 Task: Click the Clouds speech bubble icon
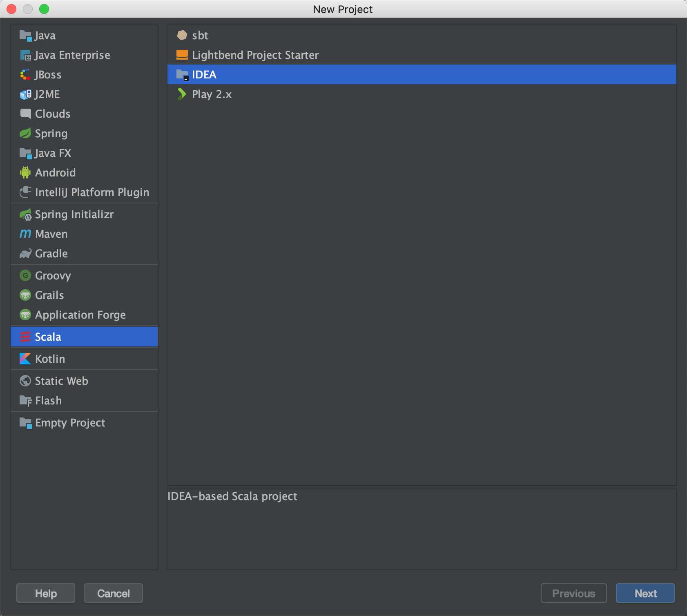[x=25, y=114]
